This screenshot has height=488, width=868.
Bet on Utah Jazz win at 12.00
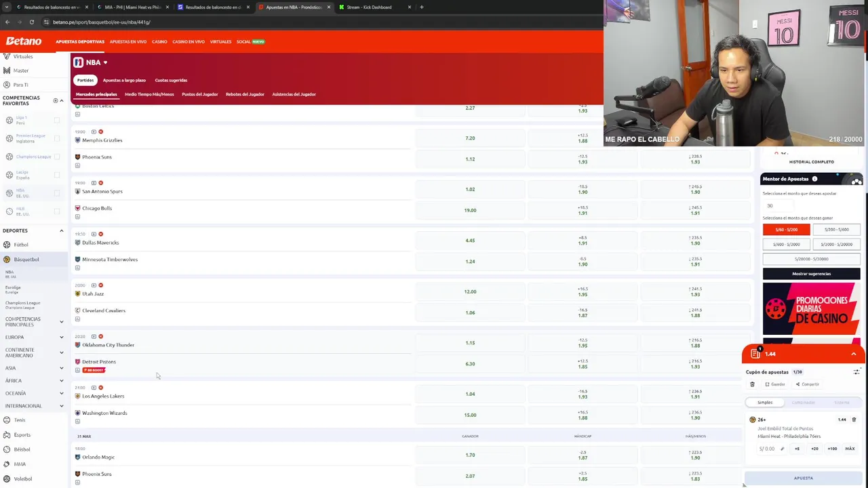click(470, 291)
